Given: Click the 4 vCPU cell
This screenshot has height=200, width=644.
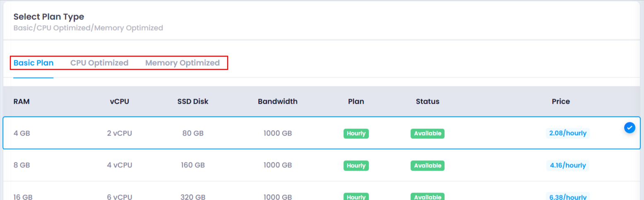Looking at the screenshot, I should [x=120, y=165].
